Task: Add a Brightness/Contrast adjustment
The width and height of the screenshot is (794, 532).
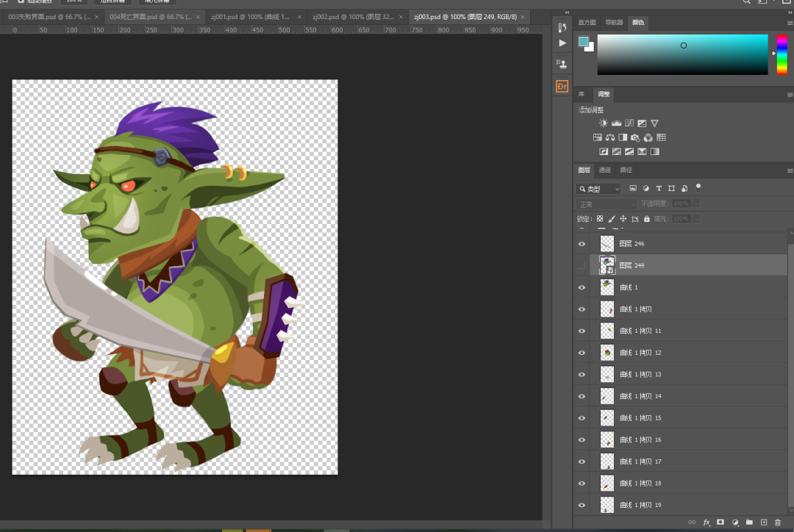Action: click(x=603, y=123)
